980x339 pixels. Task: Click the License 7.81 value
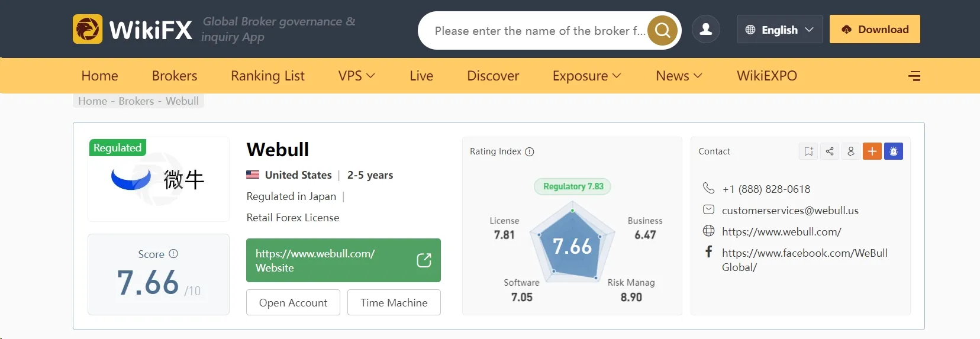pyautogui.click(x=504, y=235)
